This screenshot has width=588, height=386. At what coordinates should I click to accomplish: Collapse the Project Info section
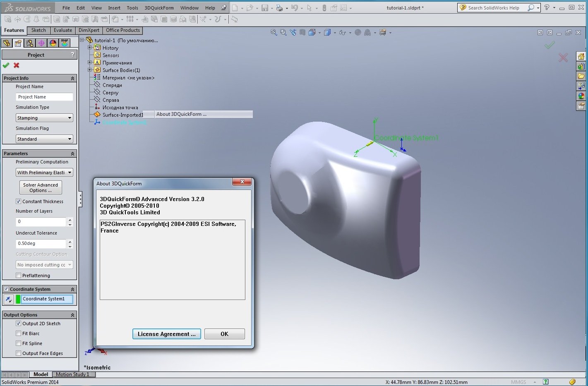click(72, 78)
